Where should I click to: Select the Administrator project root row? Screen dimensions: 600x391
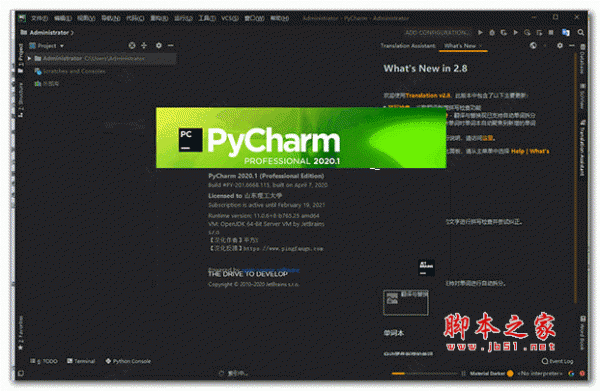pos(101,59)
